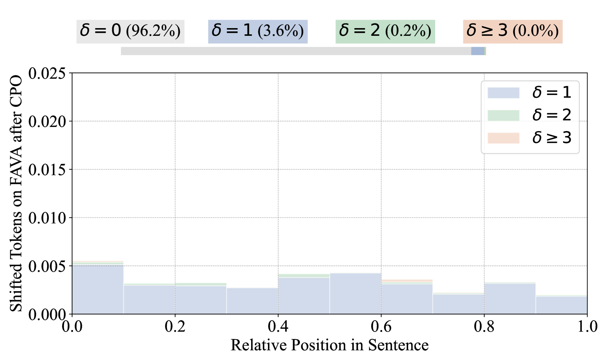This screenshot has width=607, height=364.
Task: Click the 0.4 x-axis tick label
Action: pos(278,326)
